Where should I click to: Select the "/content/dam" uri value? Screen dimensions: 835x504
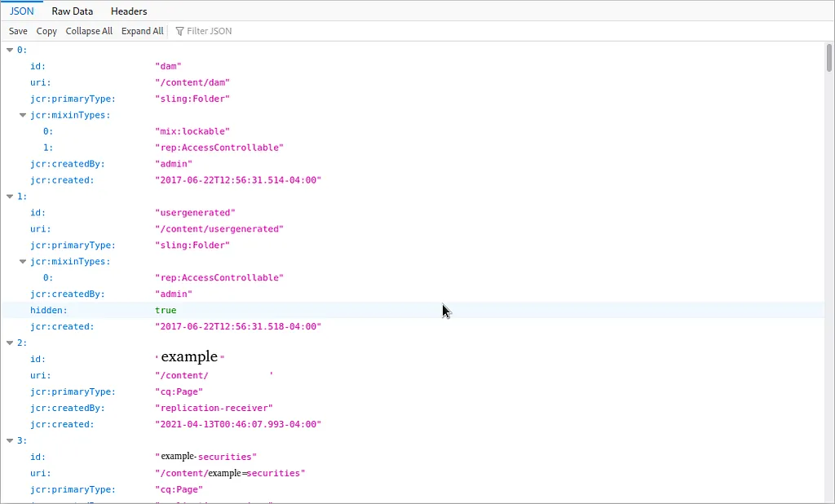click(x=192, y=82)
